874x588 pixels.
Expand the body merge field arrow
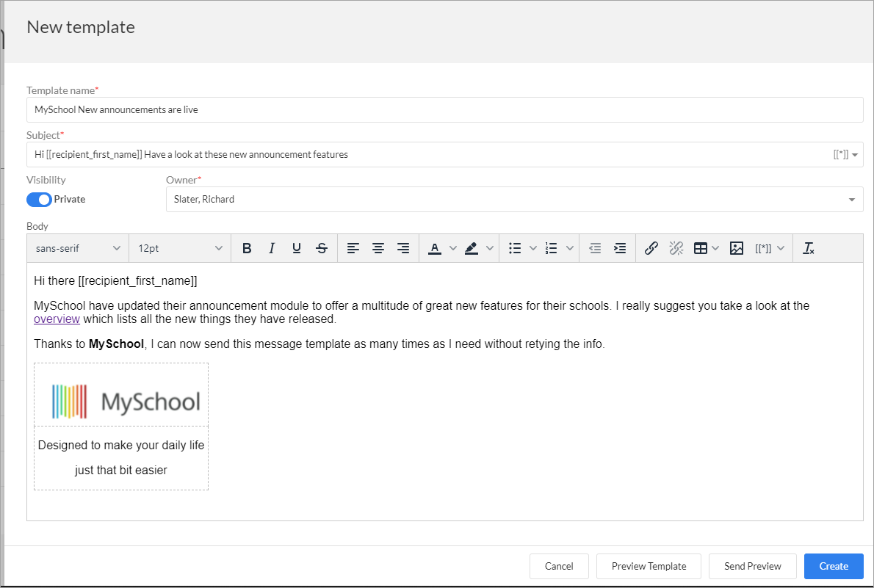coord(781,249)
